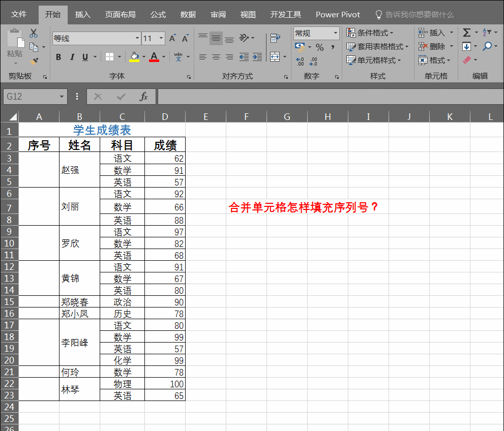Apply yellow fill color bucket

tap(134, 57)
